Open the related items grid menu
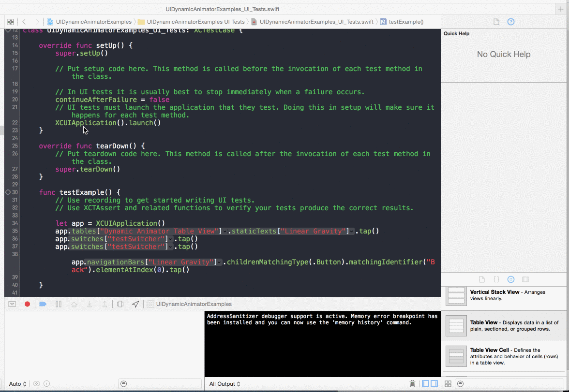Image resolution: width=569 pixels, height=392 pixels. [x=10, y=22]
